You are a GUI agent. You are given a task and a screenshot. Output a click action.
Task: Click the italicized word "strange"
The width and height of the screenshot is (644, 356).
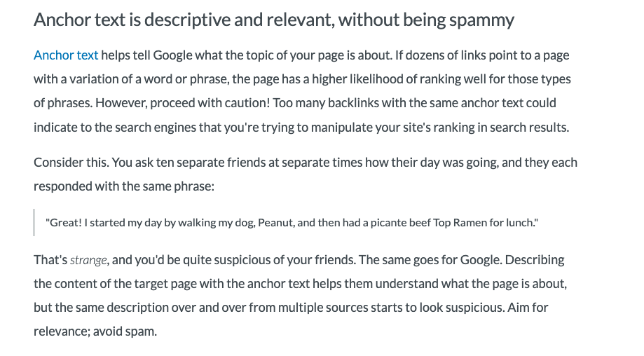pyautogui.click(x=88, y=260)
